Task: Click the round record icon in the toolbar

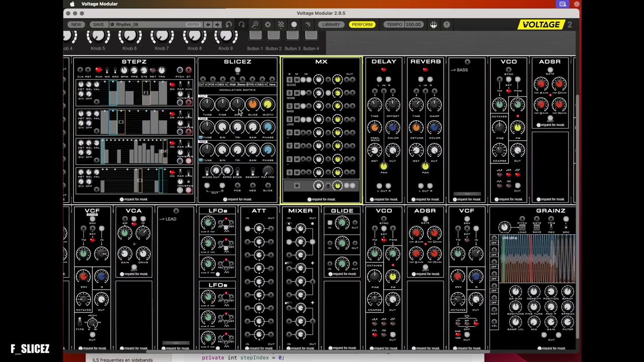Action: coord(294,24)
